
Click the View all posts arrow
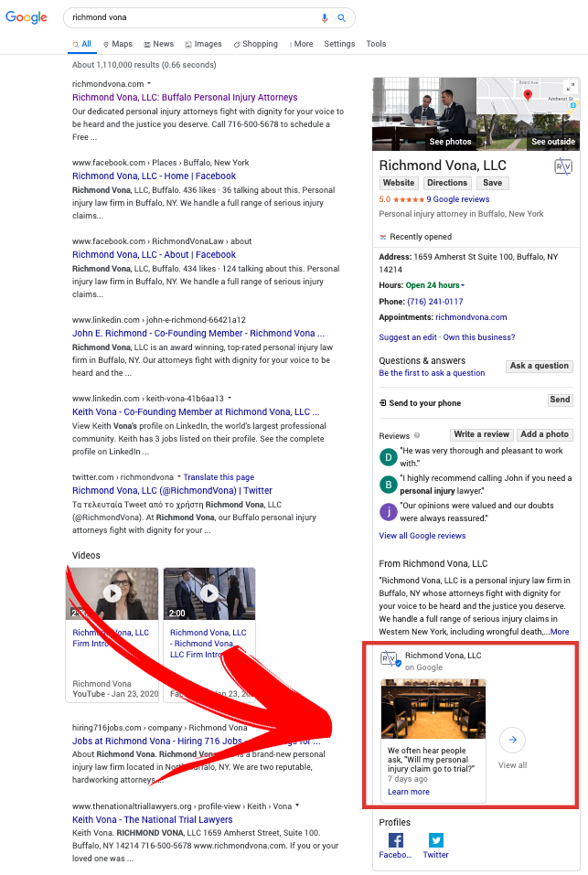513,740
